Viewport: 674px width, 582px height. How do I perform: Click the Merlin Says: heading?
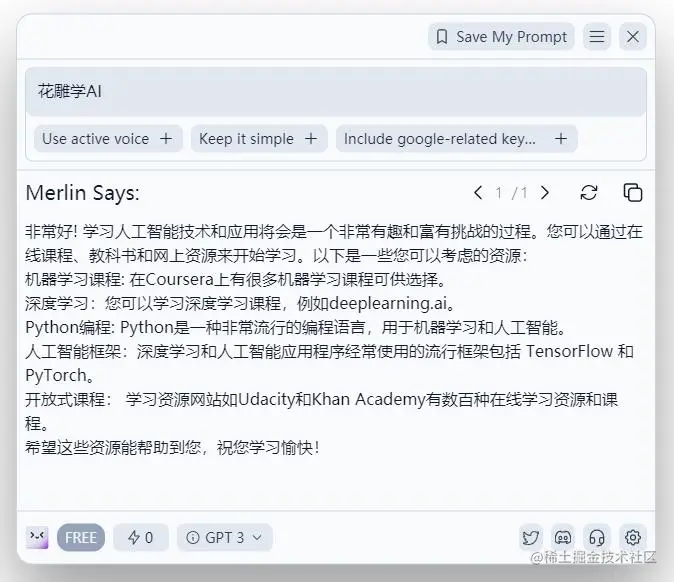[x=83, y=193]
